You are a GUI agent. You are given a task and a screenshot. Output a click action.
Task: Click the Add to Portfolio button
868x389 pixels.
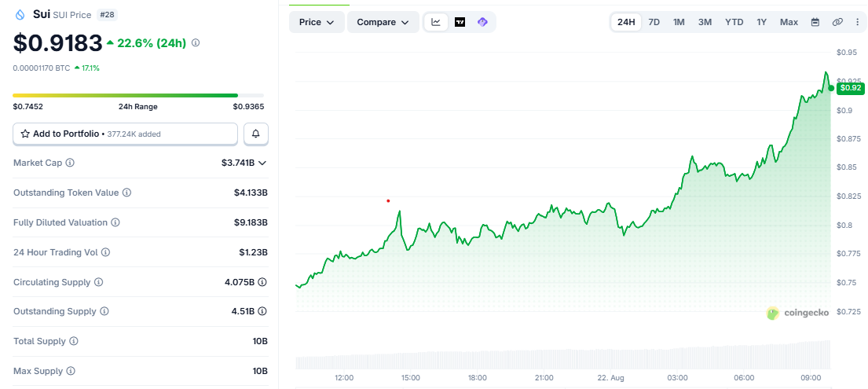pos(125,134)
